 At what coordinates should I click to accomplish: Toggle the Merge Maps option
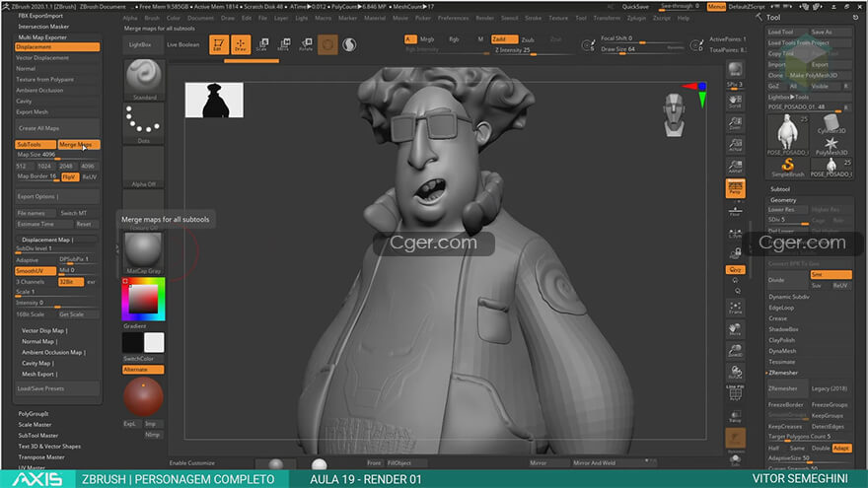click(79, 144)
